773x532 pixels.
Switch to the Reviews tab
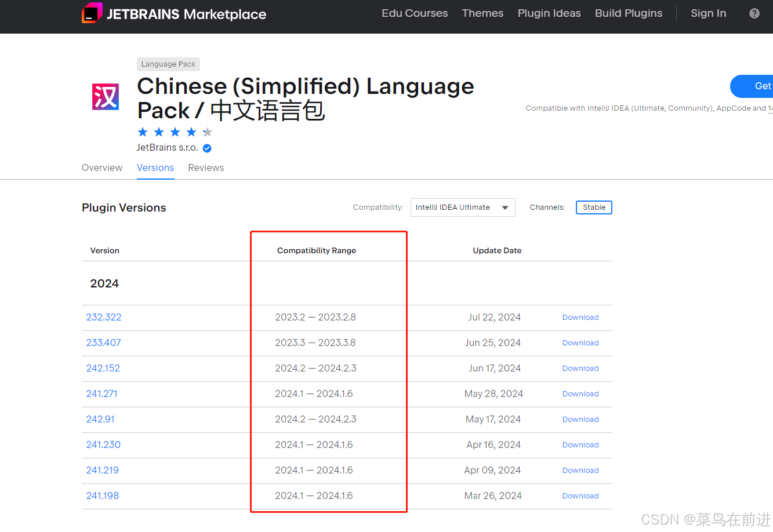click(206, 167)
